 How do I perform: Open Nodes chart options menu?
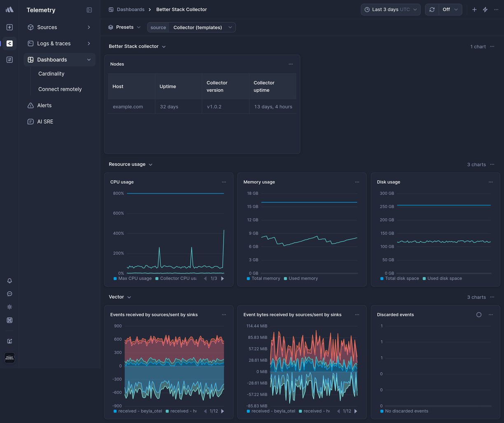tap(291, 64)
